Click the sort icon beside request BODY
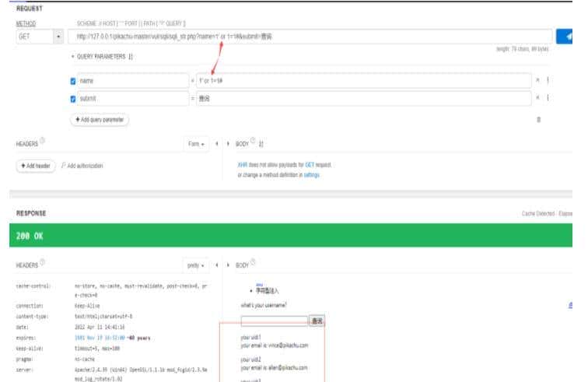588x382 pixels. click(261, 144)
